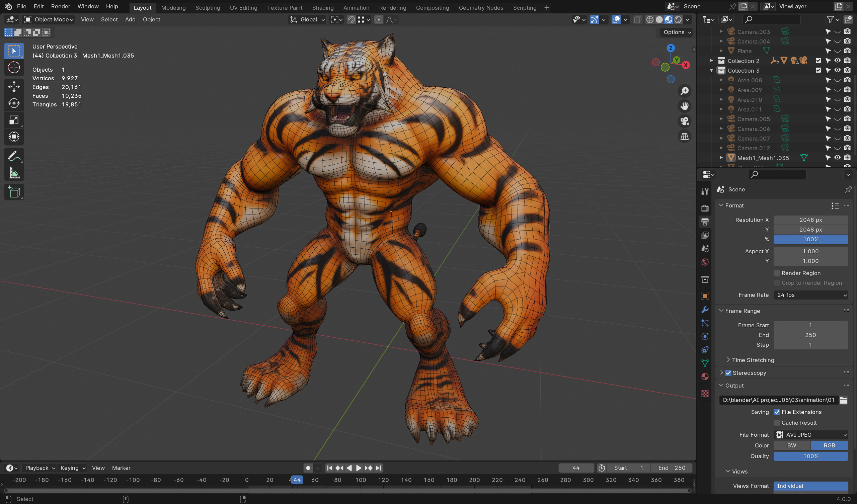Hide Collection 3 in viewport
This screenshot has height=504, width=857.
[838, 70]
